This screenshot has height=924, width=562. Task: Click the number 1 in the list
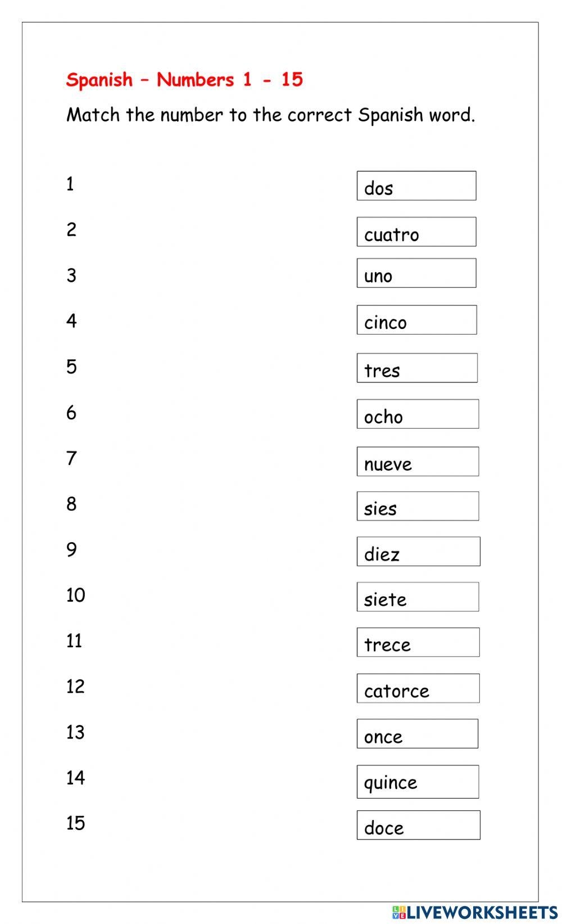point(70,184)
